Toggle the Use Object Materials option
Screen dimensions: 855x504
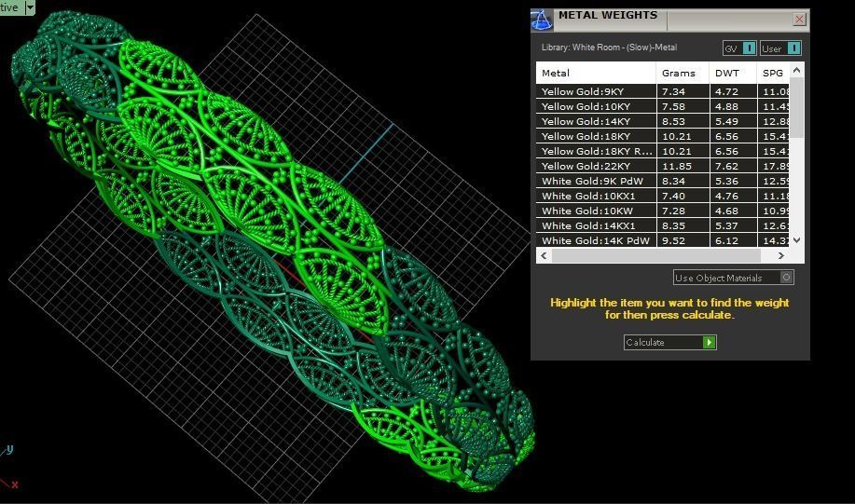(733, 278)
